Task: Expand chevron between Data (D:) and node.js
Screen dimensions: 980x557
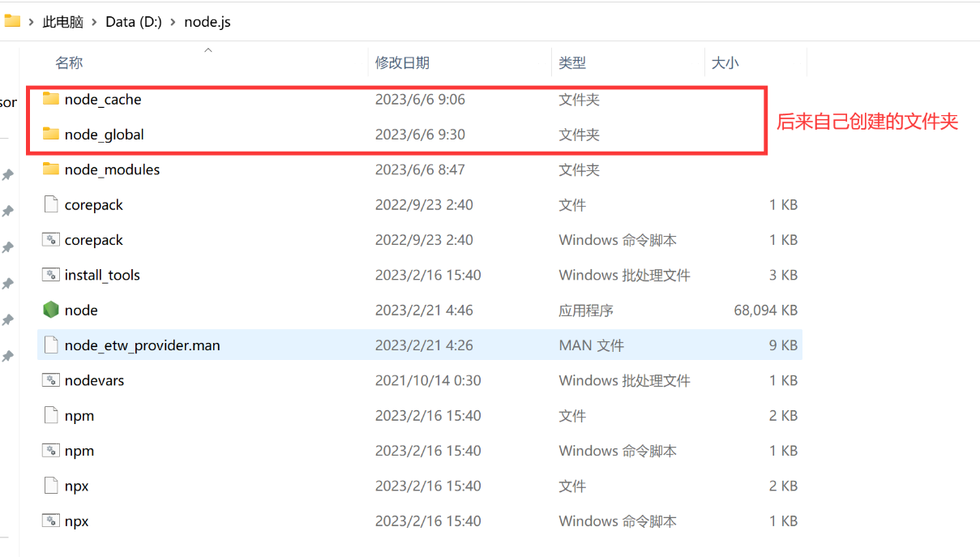Action: [173, 22]
